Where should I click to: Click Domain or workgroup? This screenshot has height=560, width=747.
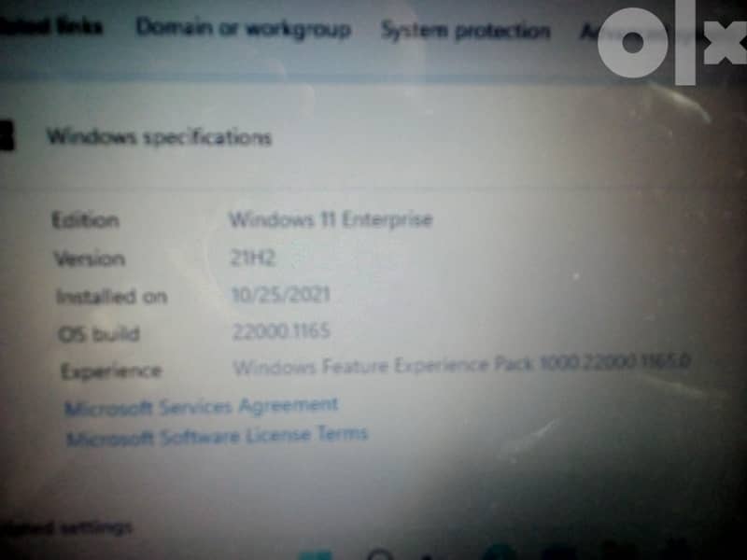tap(245, 29)
